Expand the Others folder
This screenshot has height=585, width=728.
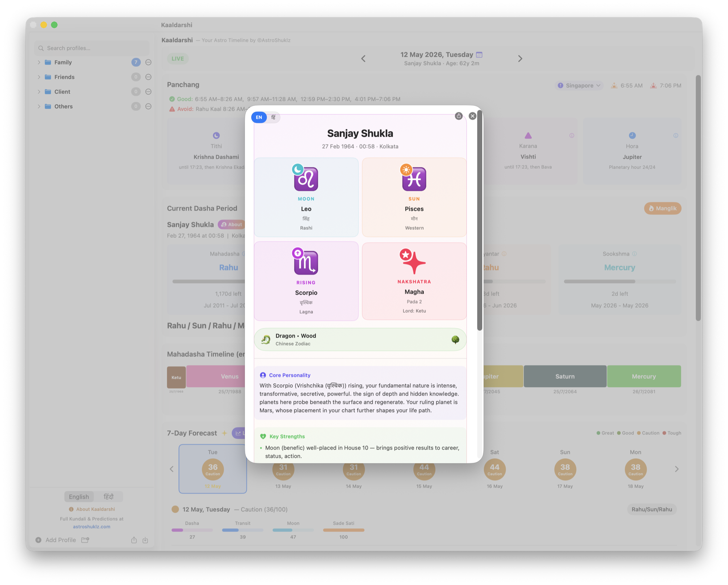[39, 106]
